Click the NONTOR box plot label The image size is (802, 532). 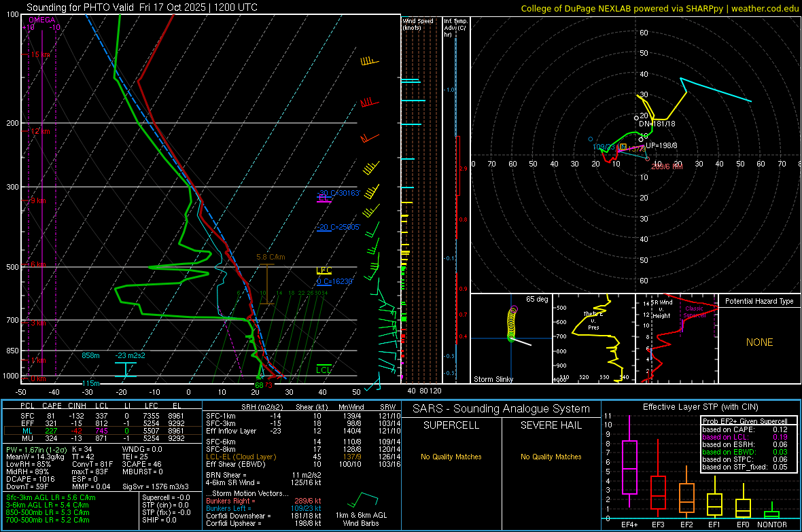(772, 525)
